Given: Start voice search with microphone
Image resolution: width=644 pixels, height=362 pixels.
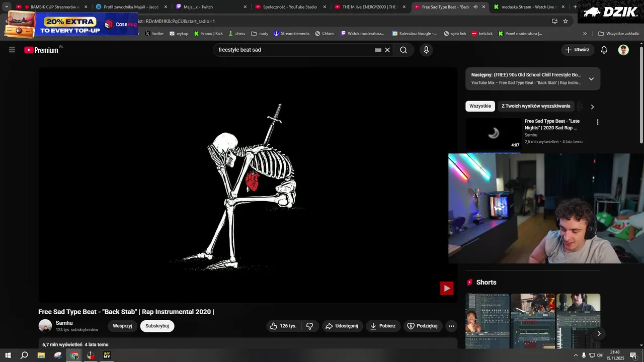Looking at the screenshot, I should pos(426,50).
